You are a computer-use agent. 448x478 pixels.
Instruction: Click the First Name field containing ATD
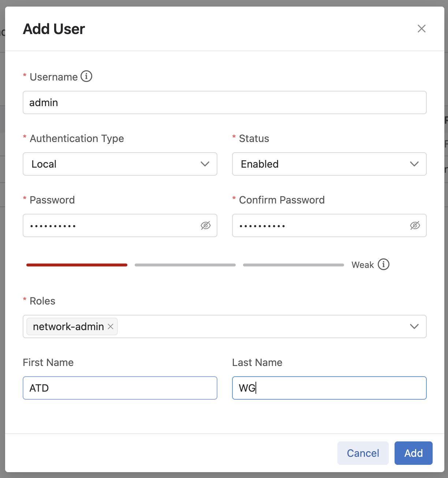tap(120, 388)
